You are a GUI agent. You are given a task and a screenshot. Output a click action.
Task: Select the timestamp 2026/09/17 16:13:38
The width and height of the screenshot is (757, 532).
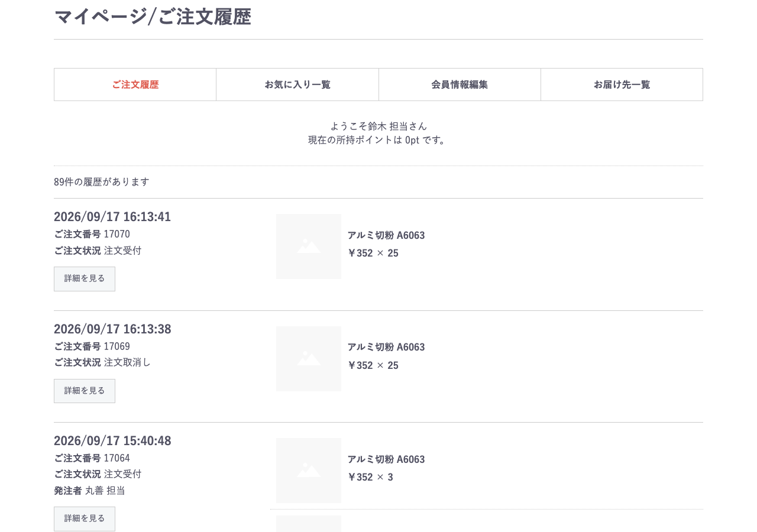pyautogui.click(x=112, y=329)
